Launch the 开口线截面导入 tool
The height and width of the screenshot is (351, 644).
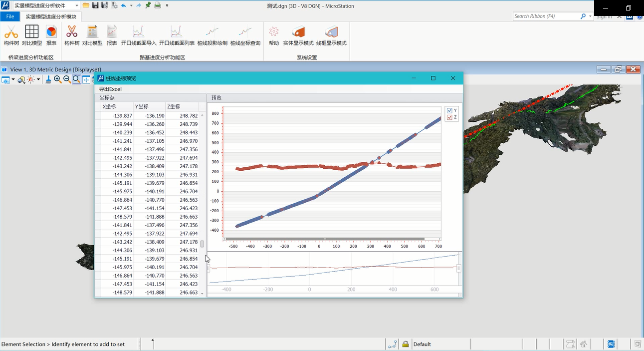pos(139,35)
